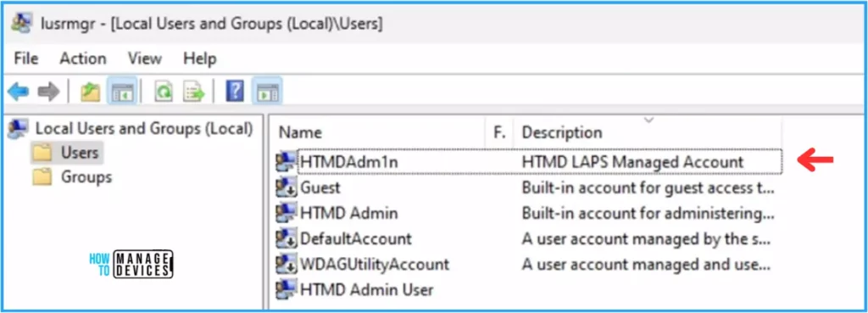This screenshot has height=313, width=868.
Task: Click the HTMD Admin user icon
Action: click(x=287, y=213)
